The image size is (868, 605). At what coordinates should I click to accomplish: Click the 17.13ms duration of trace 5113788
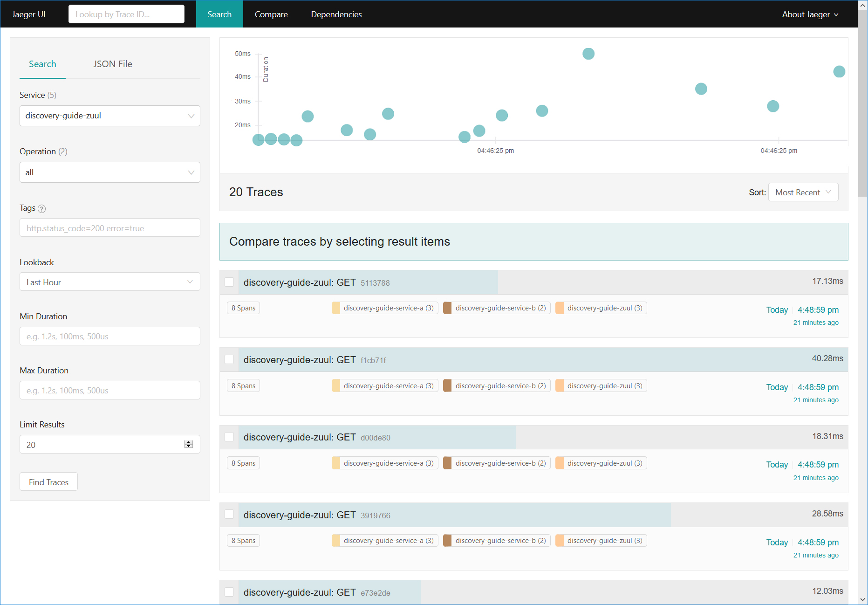point(827,281)
